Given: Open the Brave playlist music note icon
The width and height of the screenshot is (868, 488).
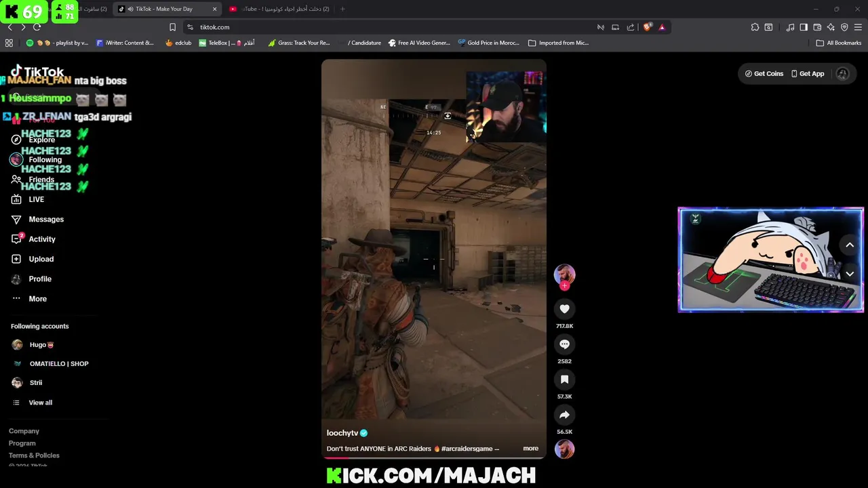Looking at the screenshot, I should [790, 27].
